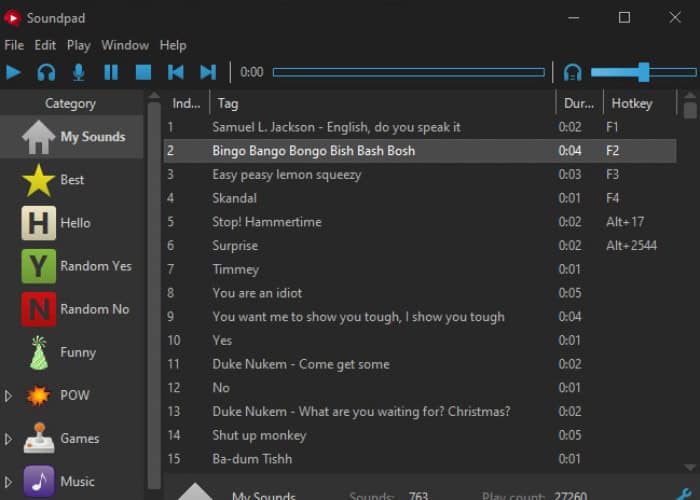The height and width of the screenshot is (500, 700).
Task: Stop playback with the square Stop button
Action: (x=143, y=72)
